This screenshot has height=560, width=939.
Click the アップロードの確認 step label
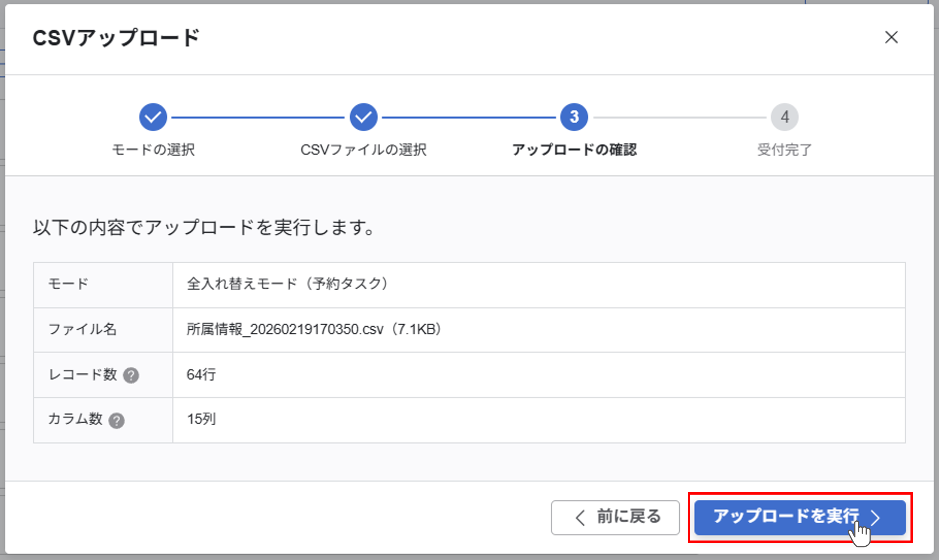tap(574, 150)
